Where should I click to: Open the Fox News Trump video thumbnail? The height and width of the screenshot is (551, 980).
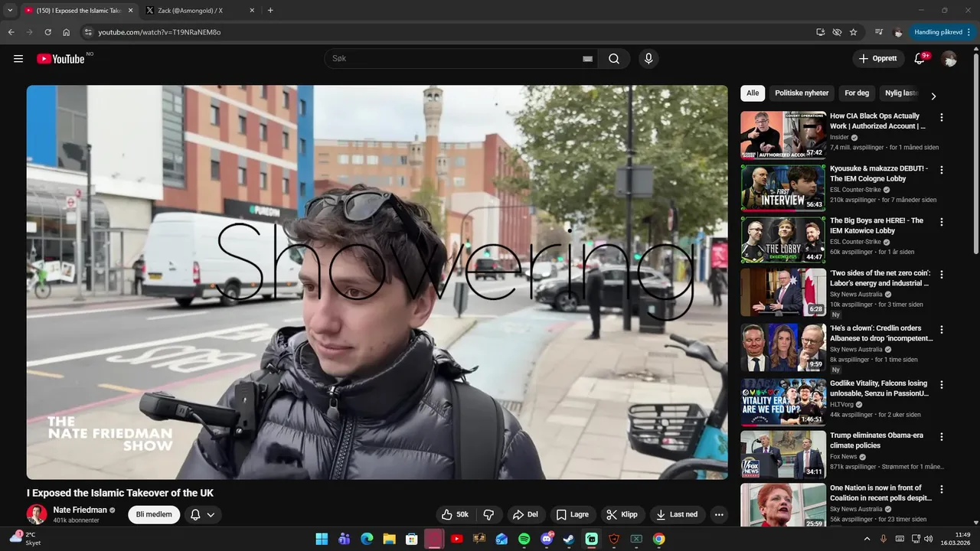coord(783,455)
